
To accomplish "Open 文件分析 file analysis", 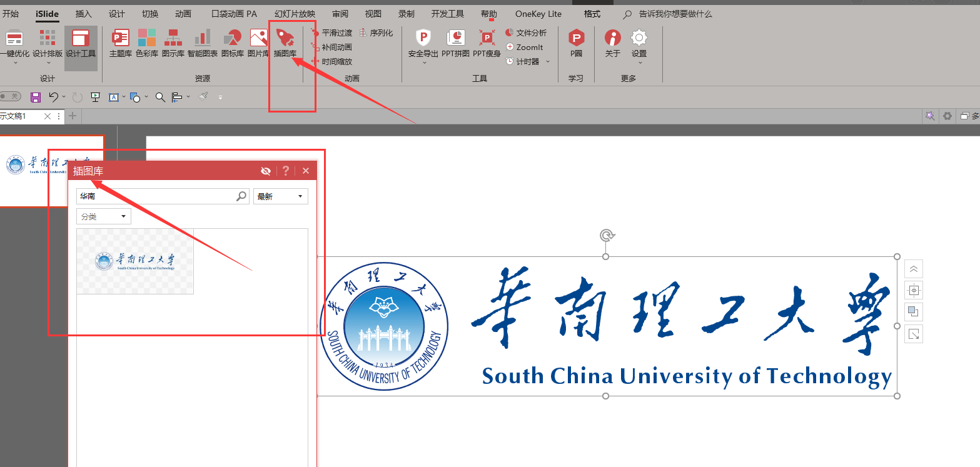I will tap(526, 33).
